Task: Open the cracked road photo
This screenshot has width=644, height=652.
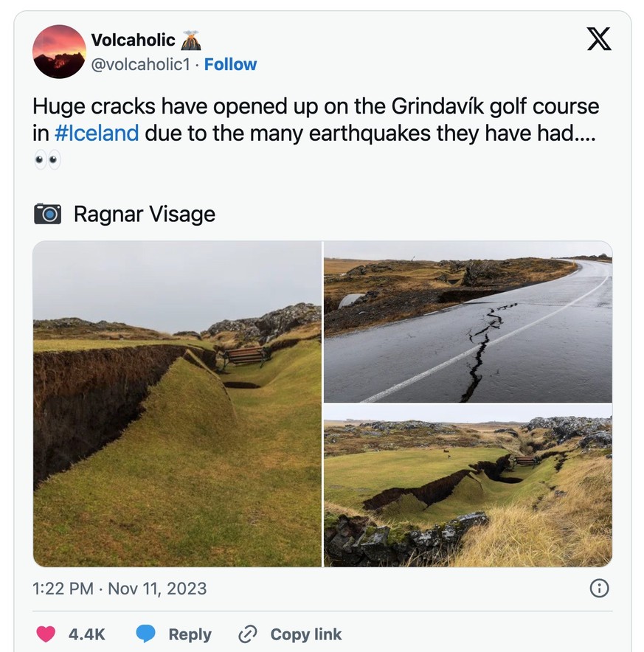Action: [468, 322]
